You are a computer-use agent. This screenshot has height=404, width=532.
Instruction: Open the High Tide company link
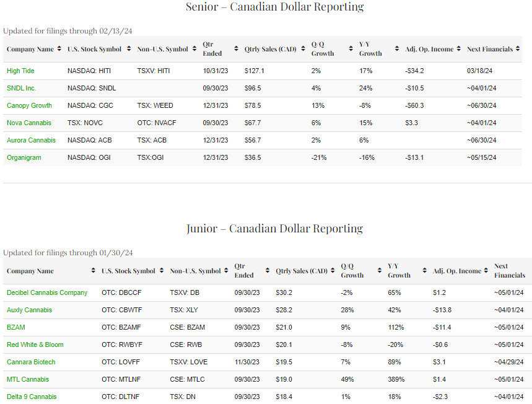20,71
